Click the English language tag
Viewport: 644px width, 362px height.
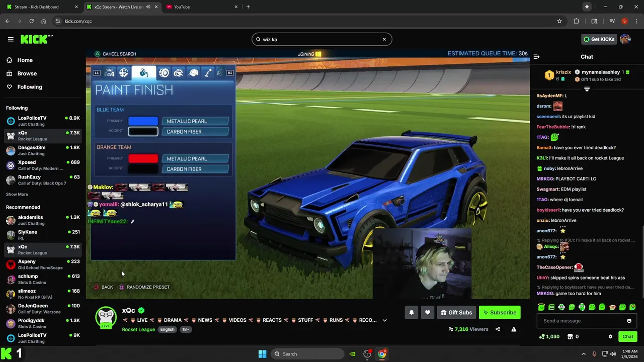click(x=168, y=329)
